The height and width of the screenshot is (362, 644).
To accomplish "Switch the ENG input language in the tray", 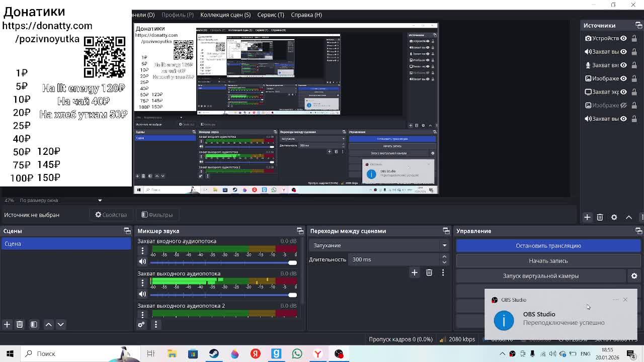I will [585, 353].
